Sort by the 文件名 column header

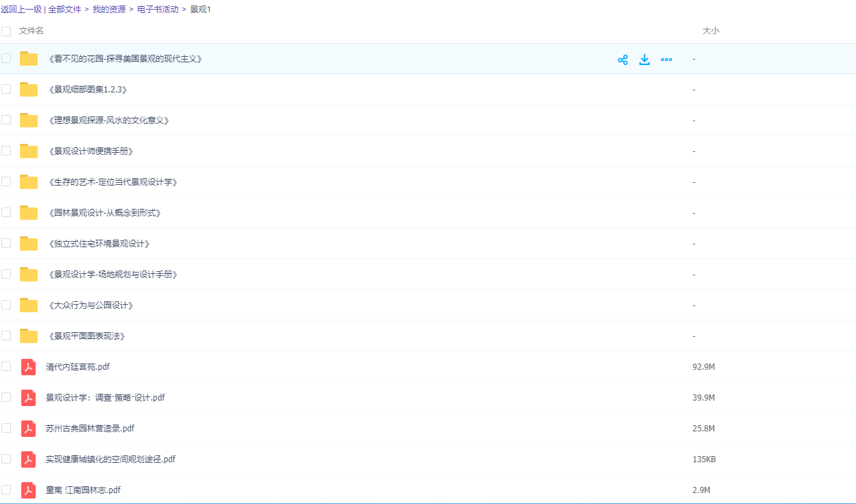[x=32, y=31]
